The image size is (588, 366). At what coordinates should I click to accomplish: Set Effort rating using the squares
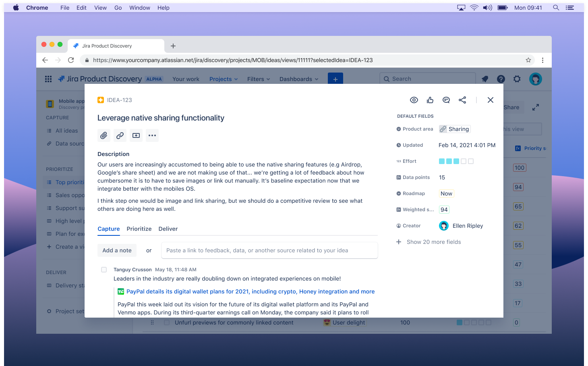click(x=456, y=161)
